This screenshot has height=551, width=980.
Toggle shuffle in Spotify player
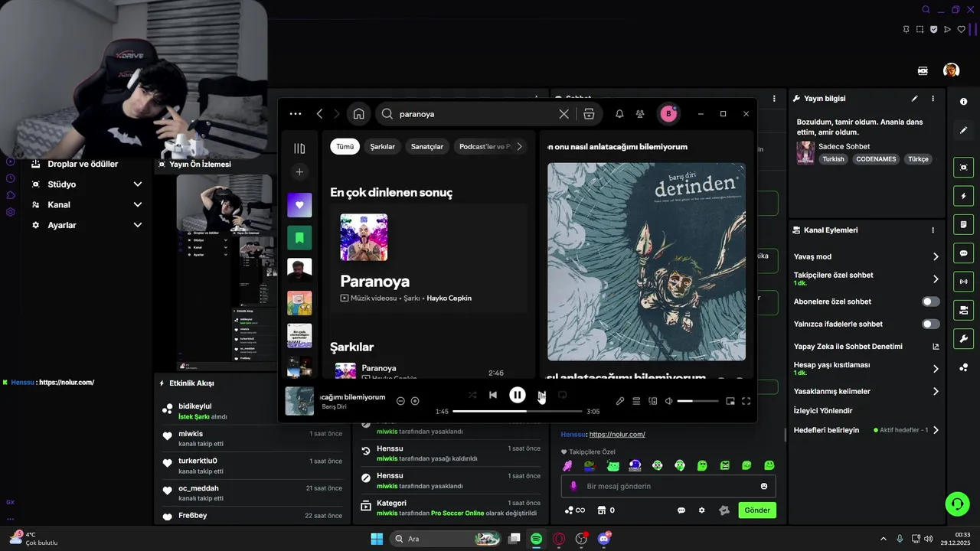pos(472,395)
